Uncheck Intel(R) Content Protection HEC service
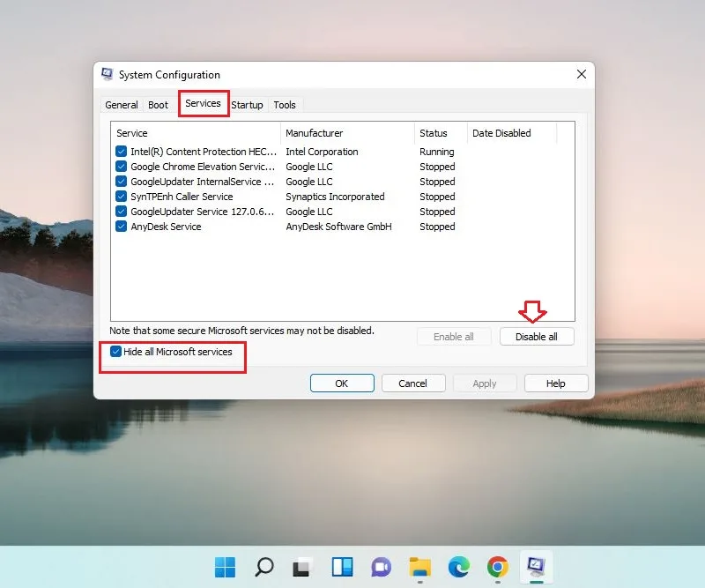 tap(121, 152)
